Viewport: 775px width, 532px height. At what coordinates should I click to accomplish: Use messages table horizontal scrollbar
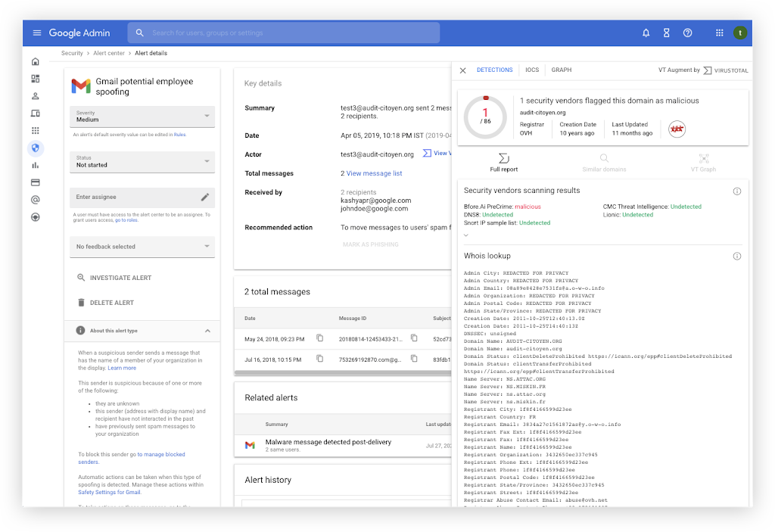[343, 373]
